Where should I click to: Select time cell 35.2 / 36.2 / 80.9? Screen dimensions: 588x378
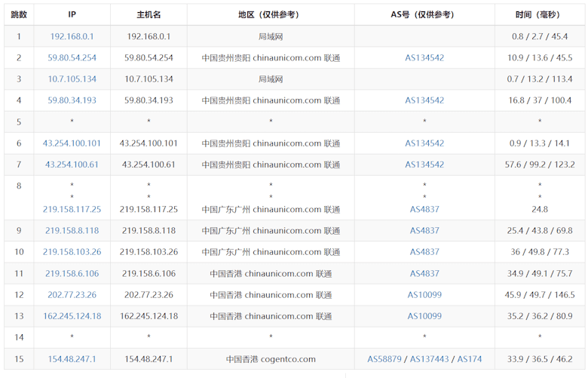[x=540, y=316]
